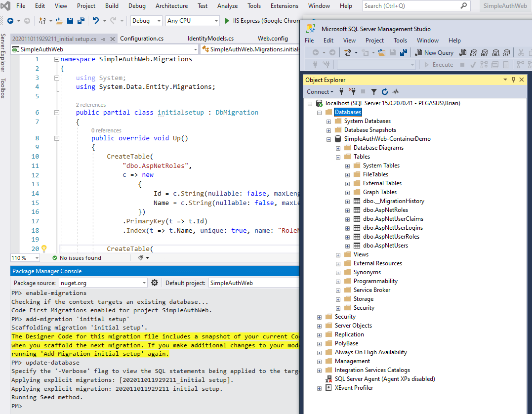Click in Visual Studio Search (Ctrl+Q) box
This screenshot has height=414, width=532.
[416, 6]
